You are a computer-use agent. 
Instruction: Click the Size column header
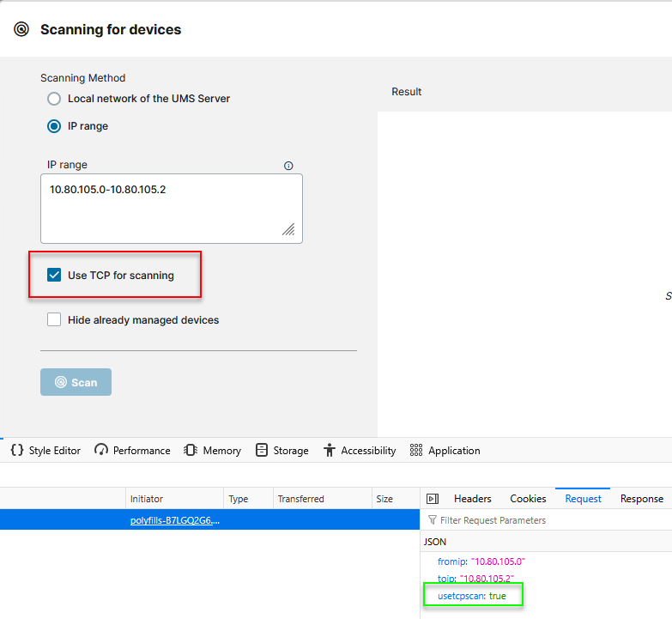[x=396, y=499]
